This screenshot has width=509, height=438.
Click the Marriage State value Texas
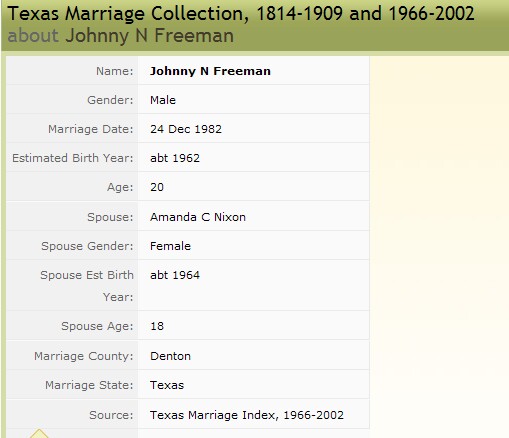[167, 385]
